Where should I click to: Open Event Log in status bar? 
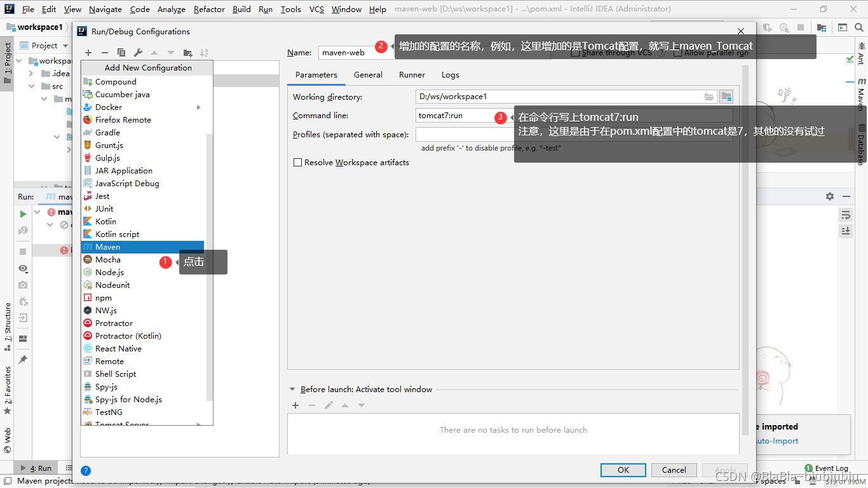pyautogui.click(x=826, y=468)
